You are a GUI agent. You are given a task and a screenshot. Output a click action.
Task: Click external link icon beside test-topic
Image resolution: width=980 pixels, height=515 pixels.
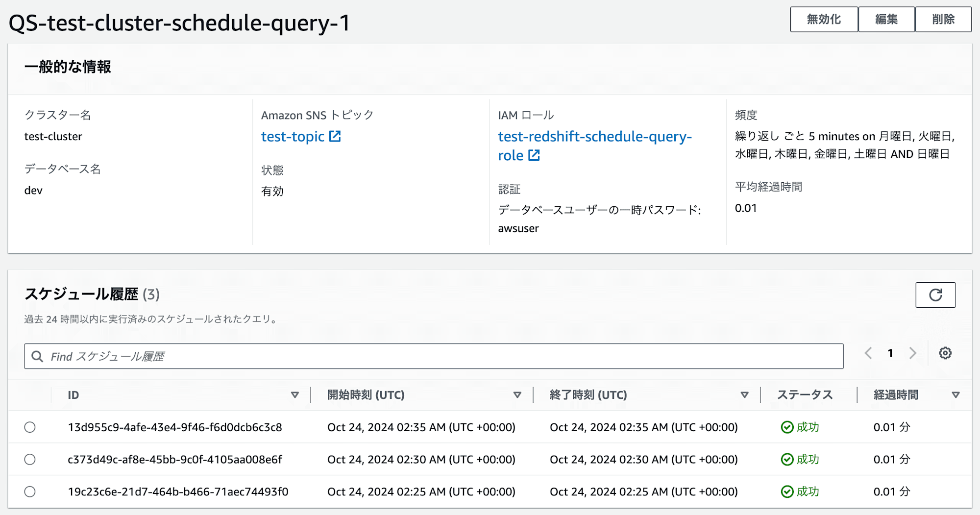tap(335, 136)
